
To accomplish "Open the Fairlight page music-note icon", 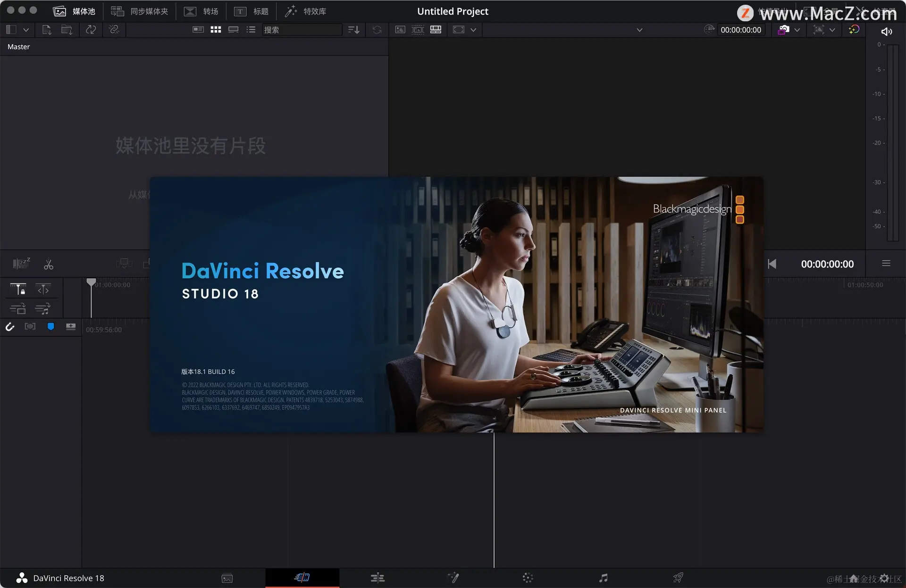I will (603, 578).
